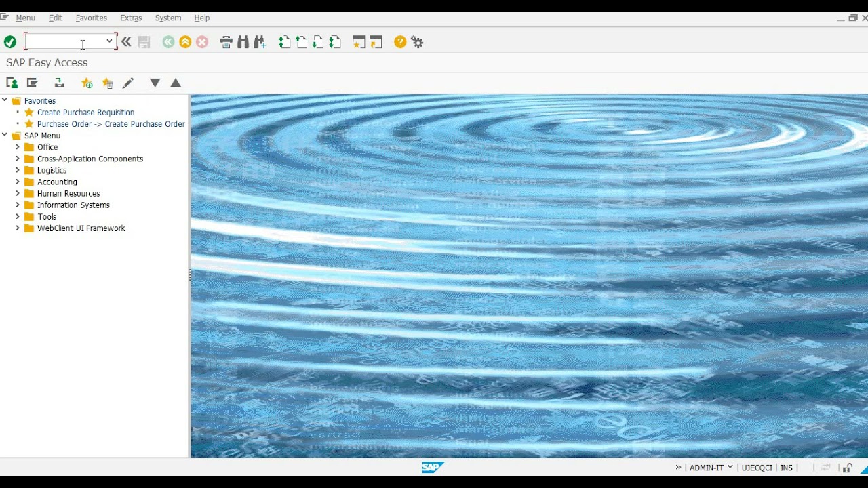The height and width of the screenshot is (488, 868).
Task: Click the Save floppy disk icon
Action: pos(144,42)
